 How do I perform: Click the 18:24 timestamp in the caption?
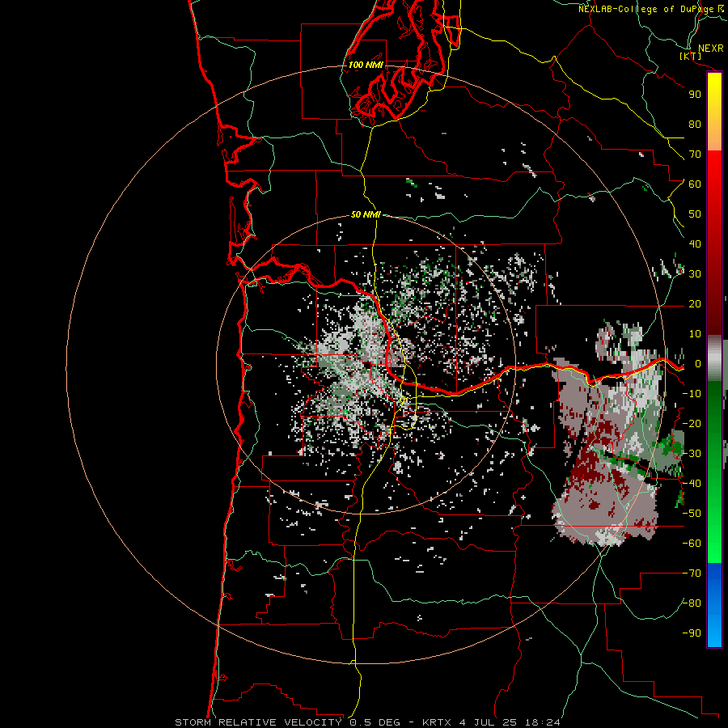[543, 722]
